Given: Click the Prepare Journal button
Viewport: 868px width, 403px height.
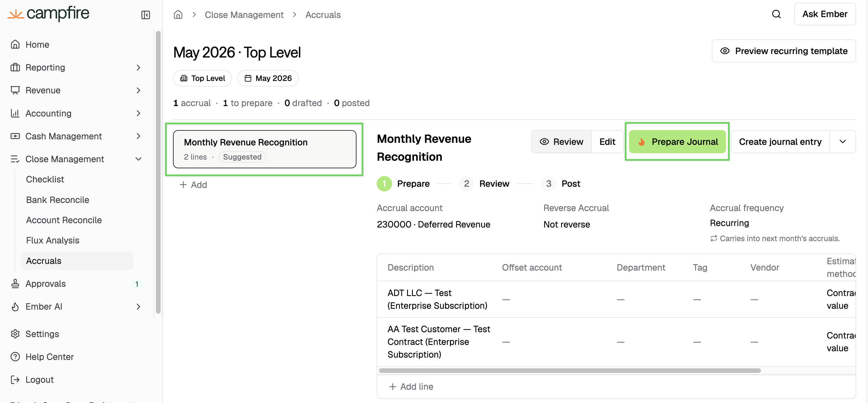Looking at the screenshot, I should (x=677, y=142).
